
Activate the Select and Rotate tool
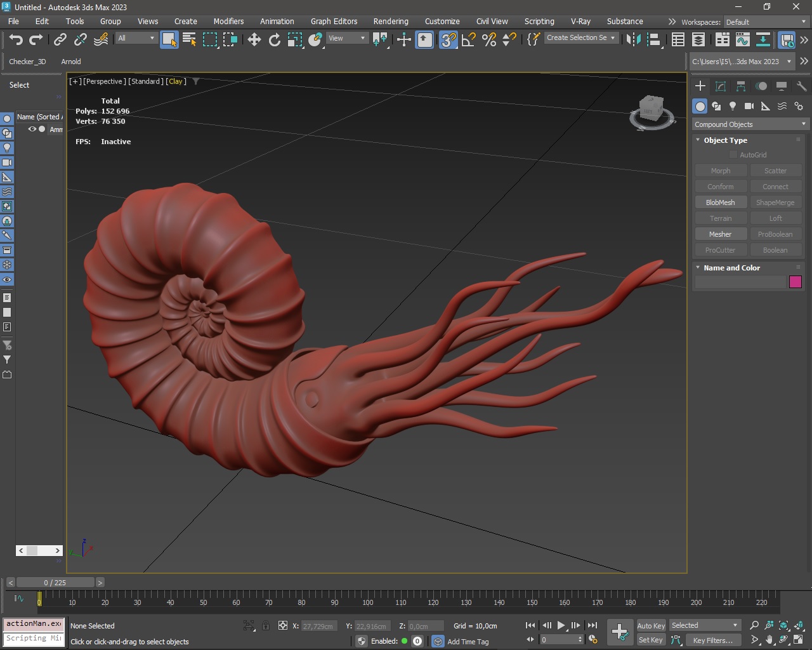click(275, 39)
